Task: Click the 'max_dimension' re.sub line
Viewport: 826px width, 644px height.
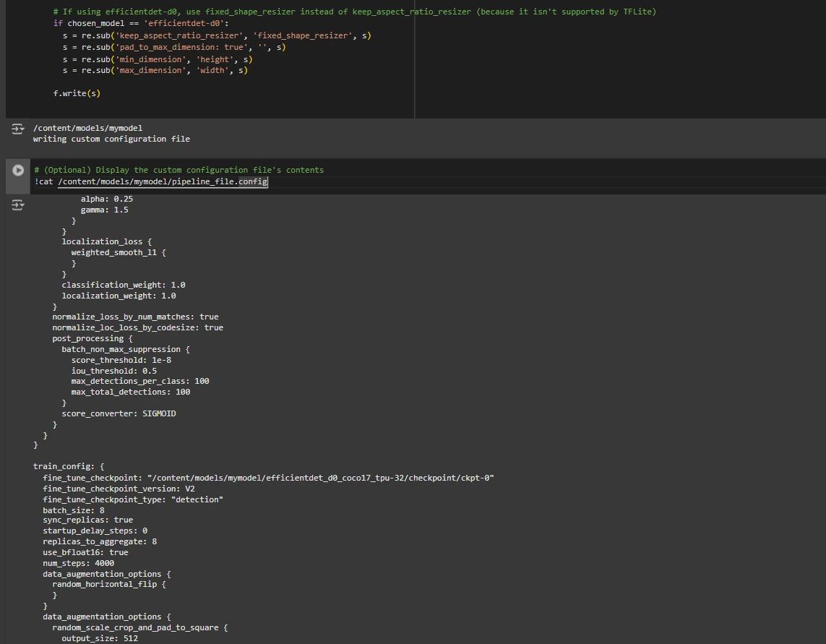Action: 155,70
